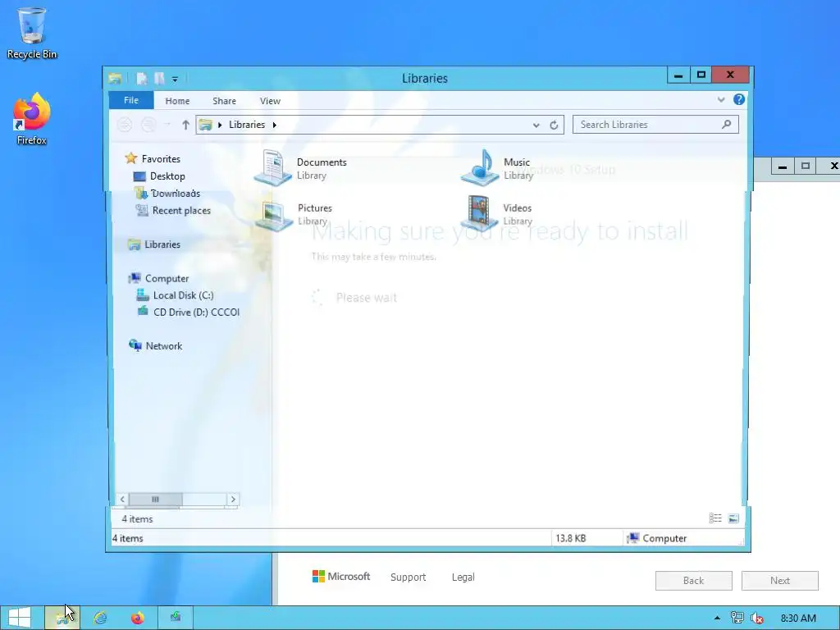The image size is (840, 630).
Task: Click the navigation pane scrollbar left arrow
Action: click(122, 500)
